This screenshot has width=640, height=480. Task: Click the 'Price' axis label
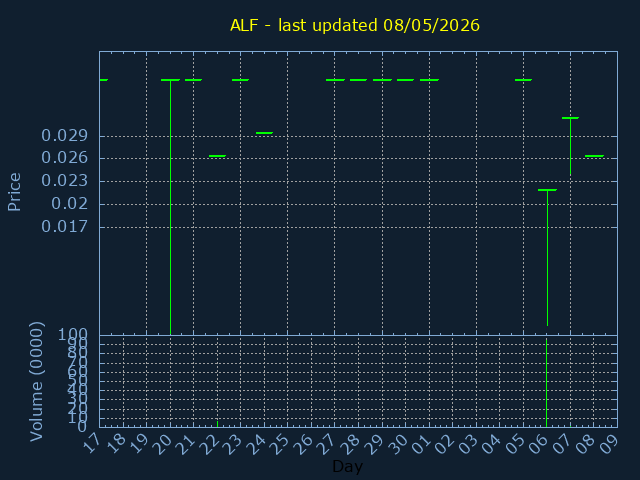coord(14,192)
